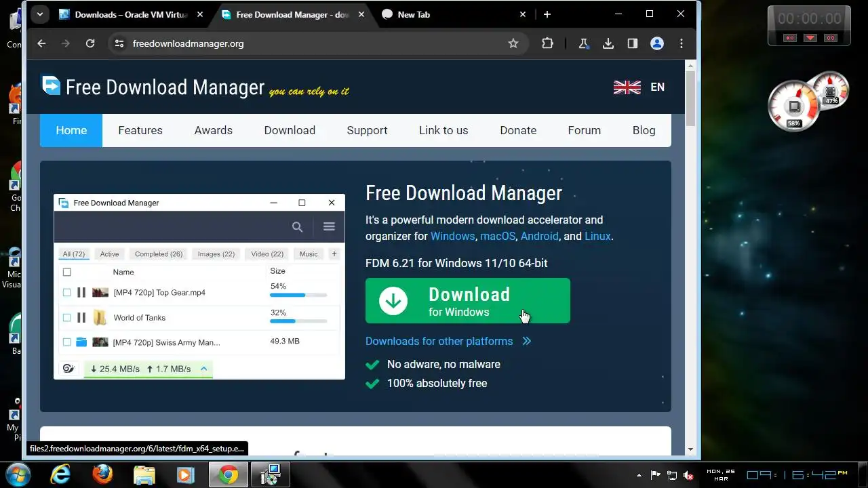Click the 54% progress bar of Top Gear

pos(298,295)
